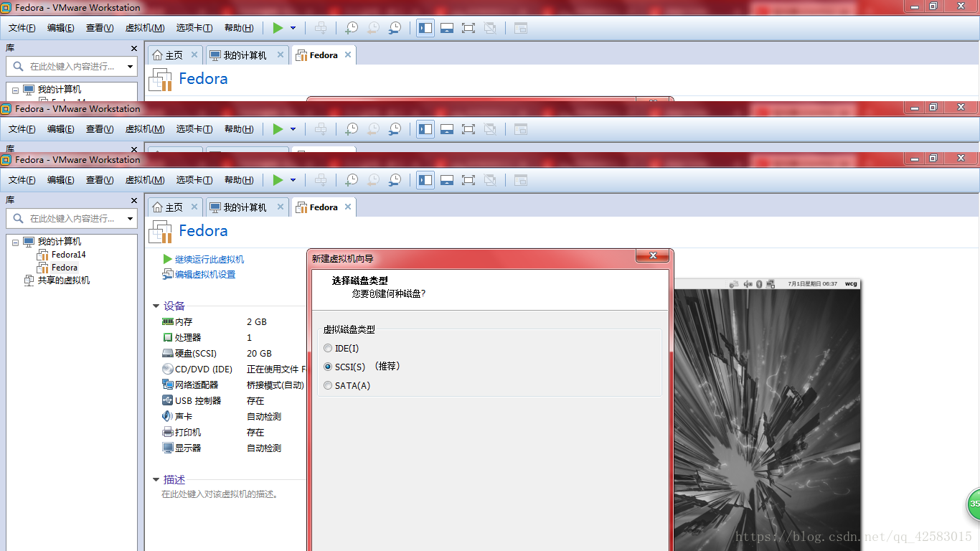Open power dropdown arrow in bottom window toolbar
The image size is (980, 551).
[293, 180]
